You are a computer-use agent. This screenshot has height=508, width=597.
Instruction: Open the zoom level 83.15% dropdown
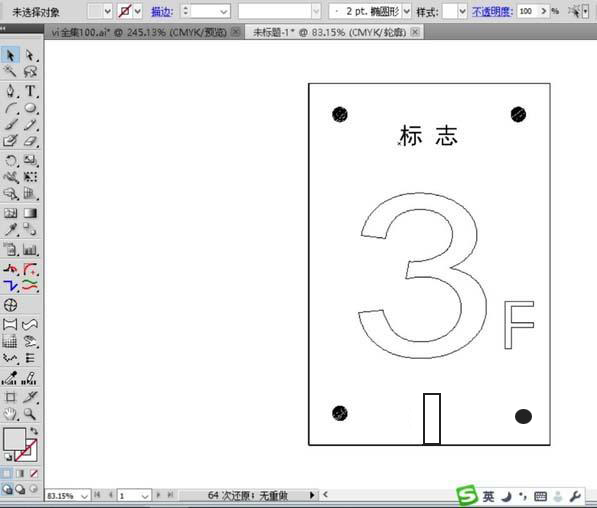coord(84,496)
